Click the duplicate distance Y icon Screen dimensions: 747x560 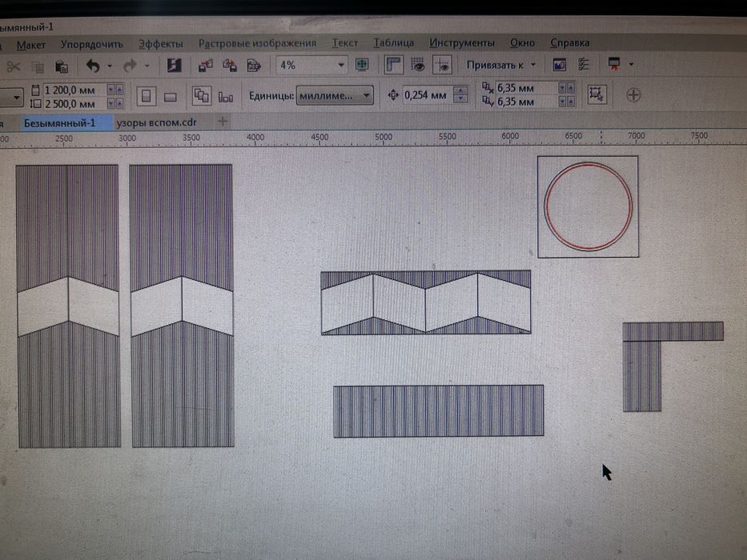pyautogui.click(x=488, y=101)
